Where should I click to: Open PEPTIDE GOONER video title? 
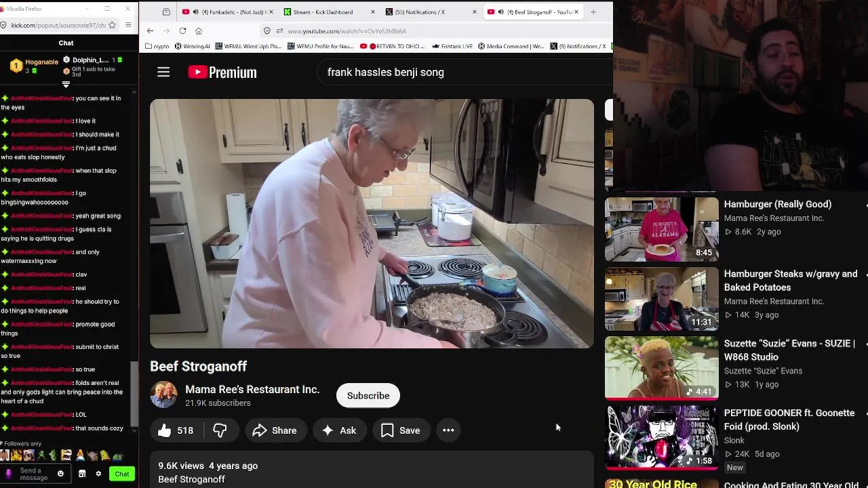pyautogui.click(x=789, y=420)
